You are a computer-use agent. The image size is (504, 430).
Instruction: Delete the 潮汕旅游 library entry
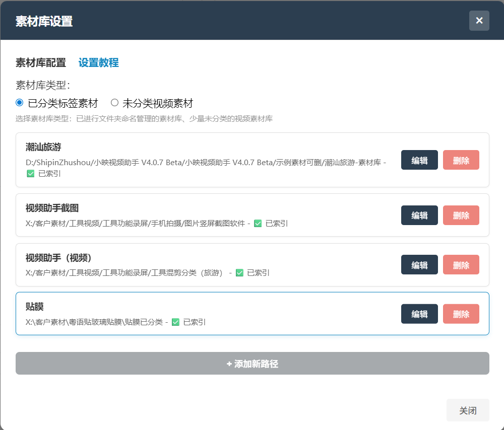461,160
